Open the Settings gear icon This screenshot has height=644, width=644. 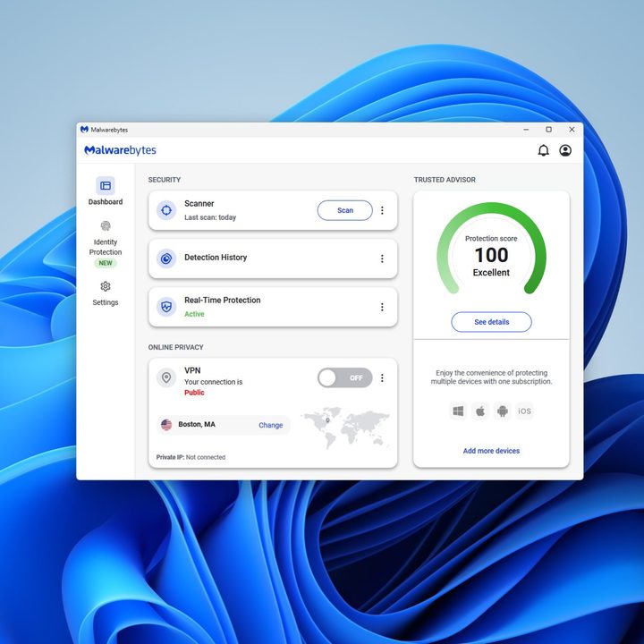pos(106,286)
